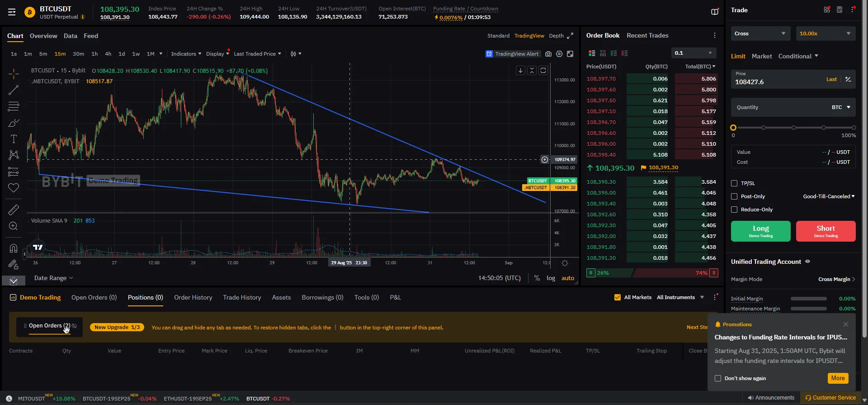
Task: Check the Don't show again box
Action: [x=718, y=378]
